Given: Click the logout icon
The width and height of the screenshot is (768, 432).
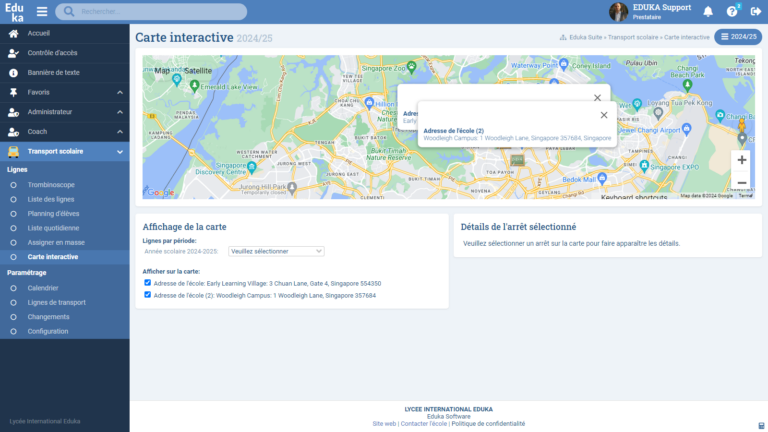Looking at the screenshot, I should pyautogui.click(x=756, y=11).
